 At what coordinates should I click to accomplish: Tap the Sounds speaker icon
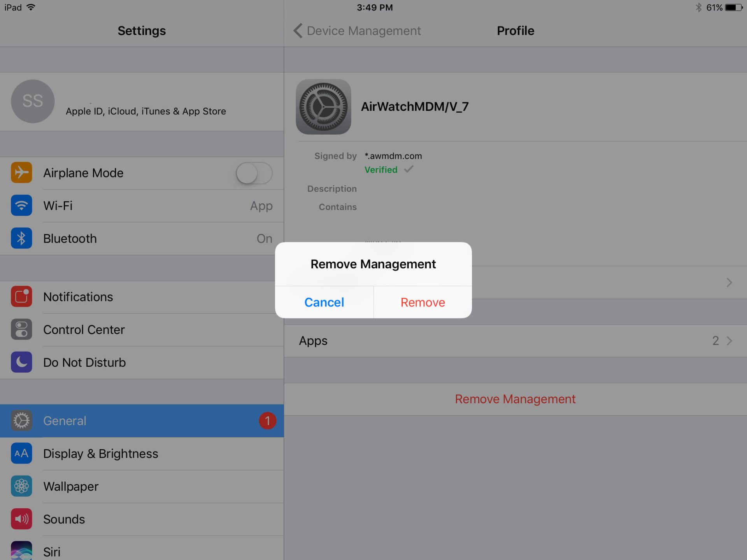click(x=21, y=519)
